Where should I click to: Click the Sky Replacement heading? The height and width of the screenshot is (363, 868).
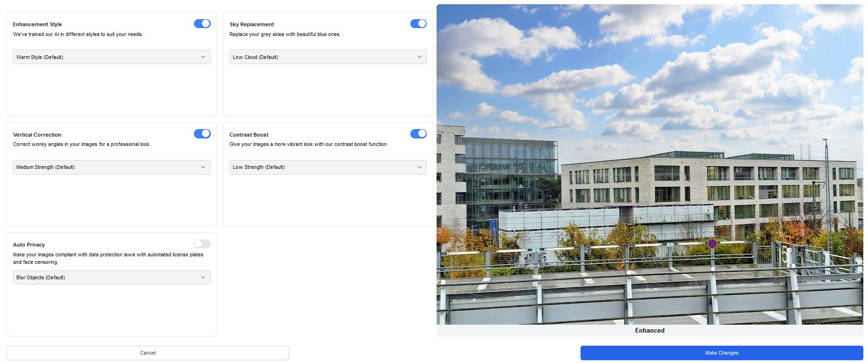click(x=251, y=24)
